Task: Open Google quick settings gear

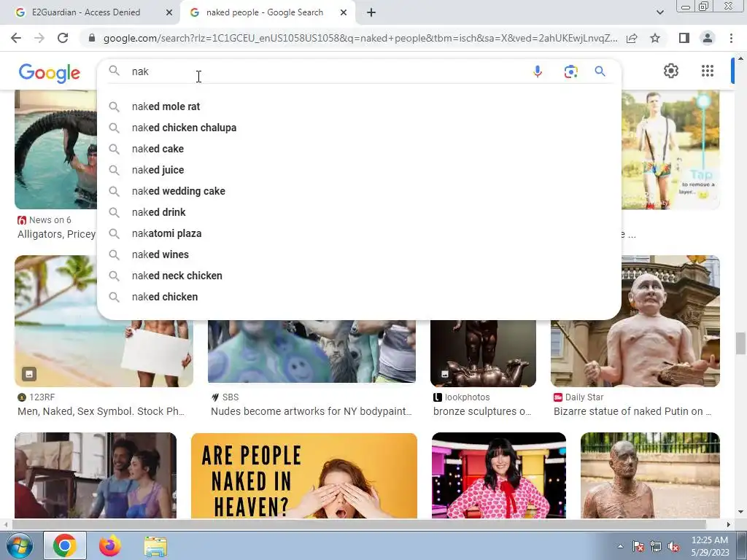Action: [671, 71]
